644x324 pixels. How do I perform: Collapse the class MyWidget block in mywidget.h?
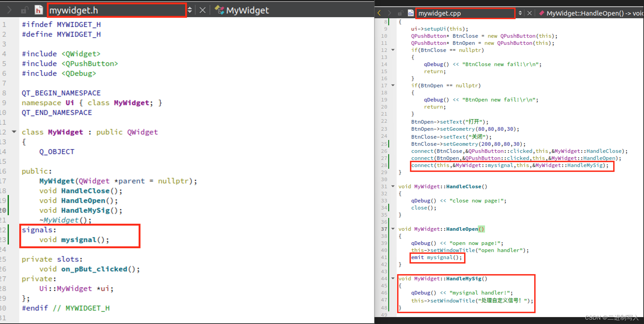coord(14,132)
